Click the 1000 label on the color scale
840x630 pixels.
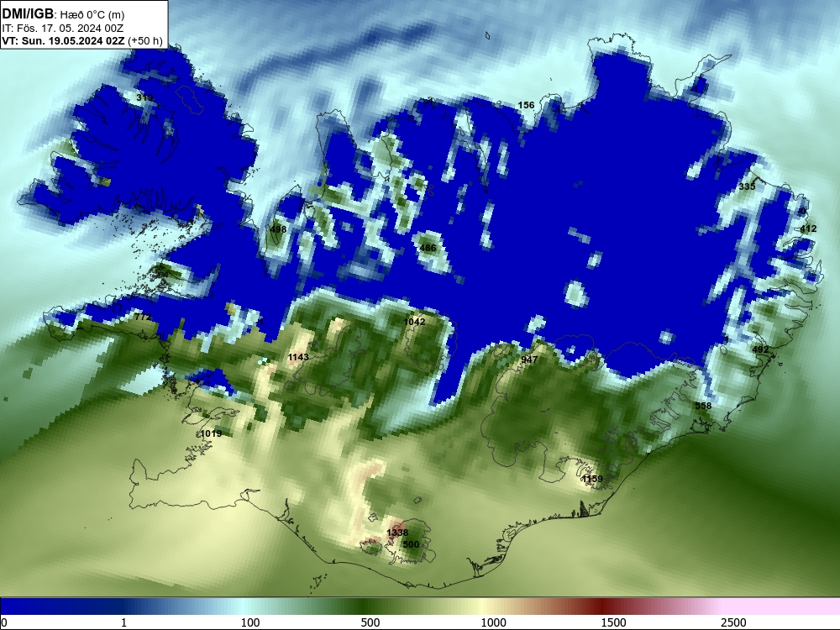493,622
